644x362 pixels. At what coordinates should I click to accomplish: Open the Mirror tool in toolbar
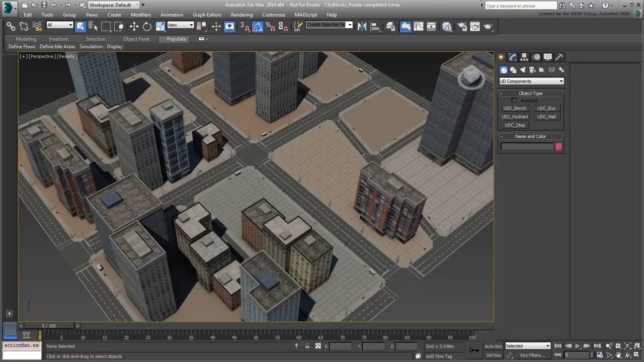point(362,27)
